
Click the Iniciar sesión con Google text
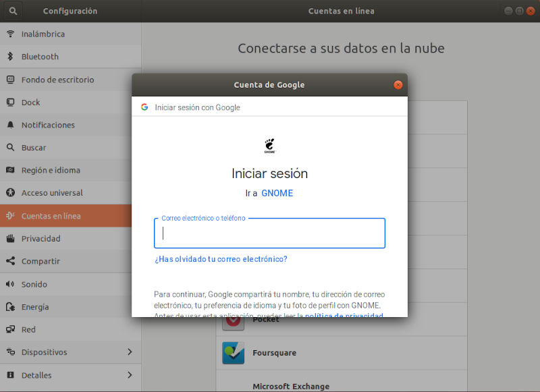tap(197, 107)
